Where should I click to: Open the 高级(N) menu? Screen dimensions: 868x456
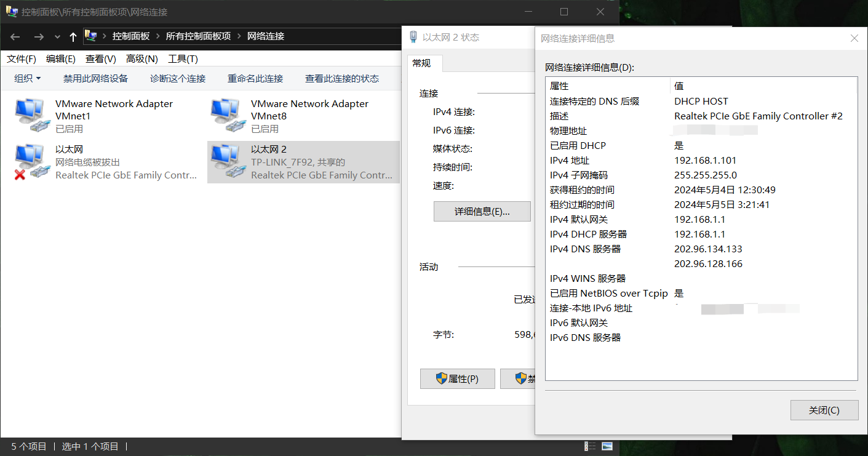coord(142,59)
